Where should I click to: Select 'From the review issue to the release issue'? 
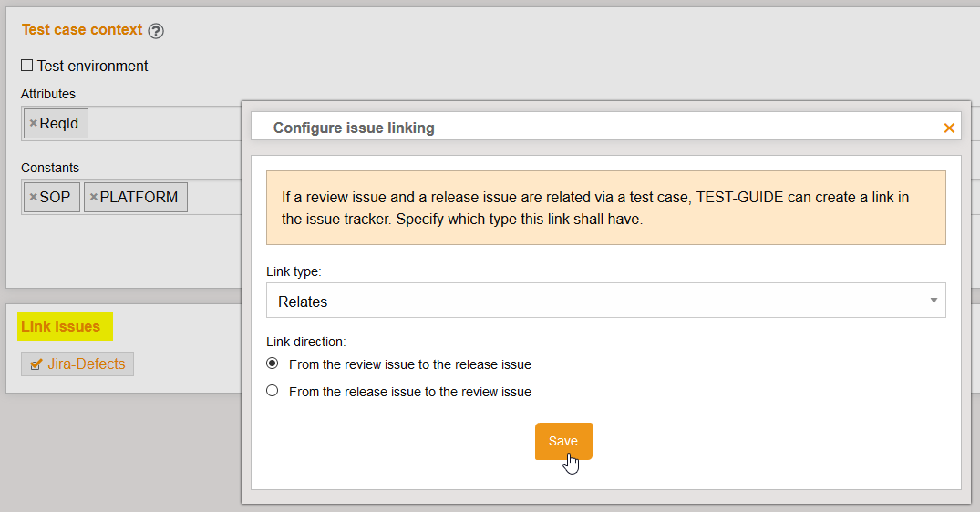click(272, 364)
